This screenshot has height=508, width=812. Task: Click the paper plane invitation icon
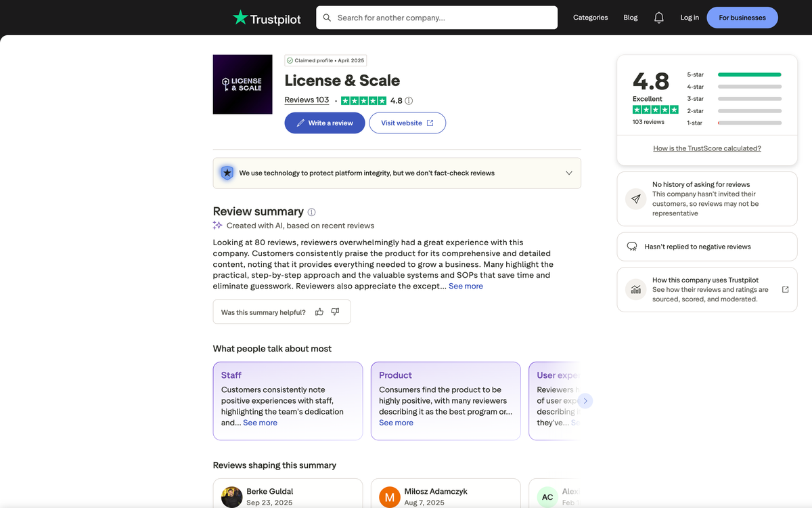coord(635,199)
